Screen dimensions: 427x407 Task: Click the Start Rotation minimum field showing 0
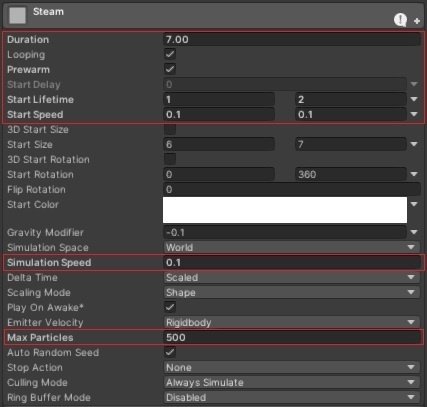pyautogui.click(x=219, y=174)
